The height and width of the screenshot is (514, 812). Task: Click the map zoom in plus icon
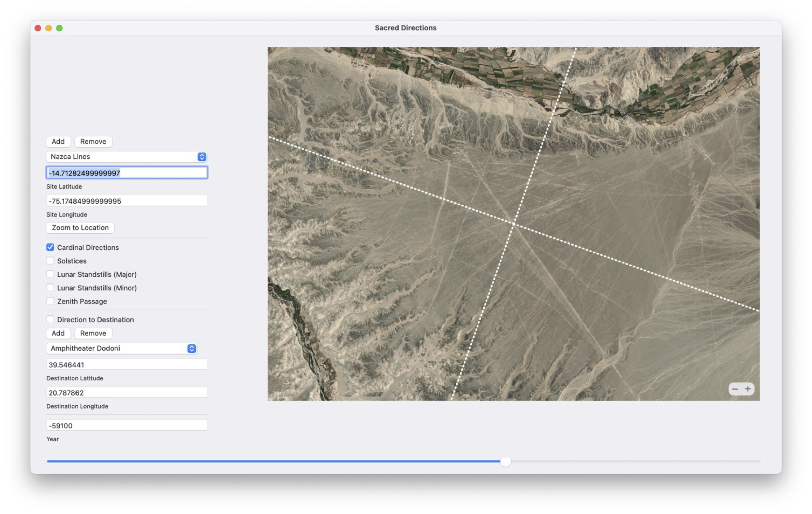tap(747, 389)
